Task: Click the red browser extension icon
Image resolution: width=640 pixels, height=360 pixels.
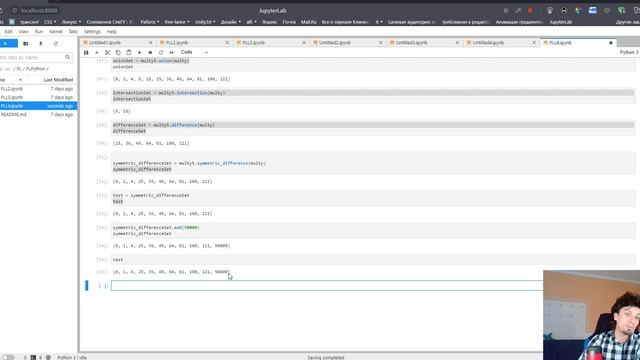Action: coord(530,11)
